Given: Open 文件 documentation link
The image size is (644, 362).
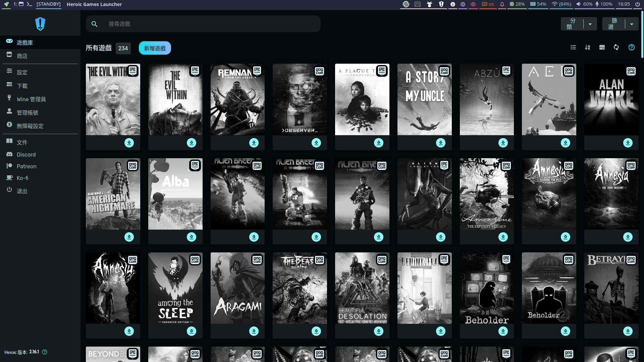Looking at the screenshot, I should click(40, 142).
